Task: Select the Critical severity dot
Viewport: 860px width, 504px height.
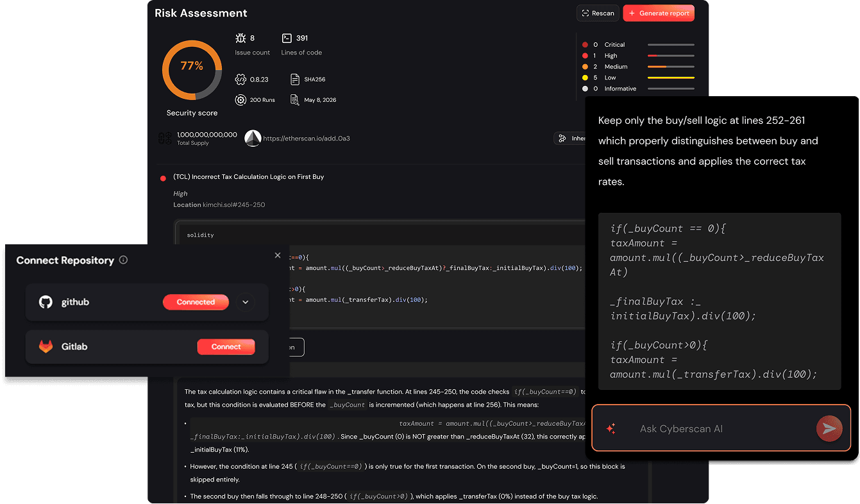Action: tap(585, 45)
